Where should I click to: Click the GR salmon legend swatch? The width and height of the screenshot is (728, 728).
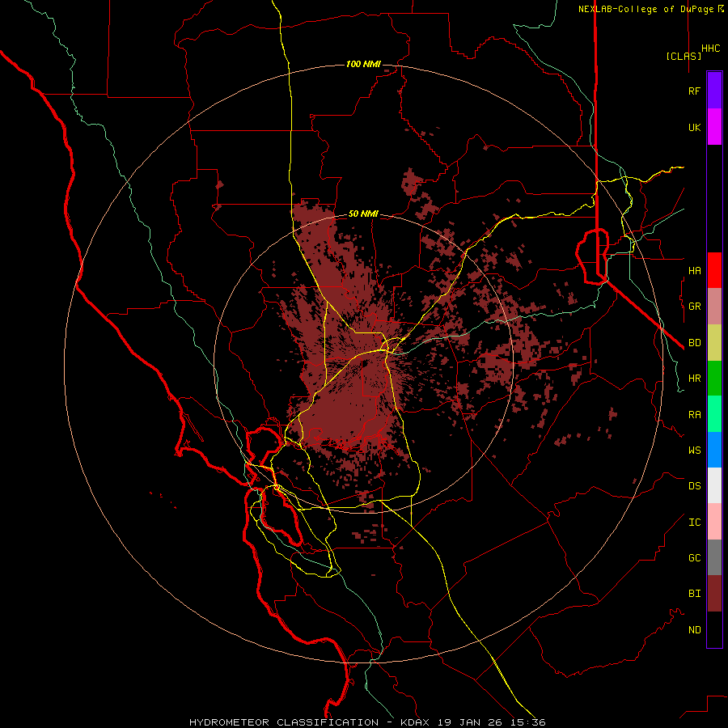click(x=714, y=306)
